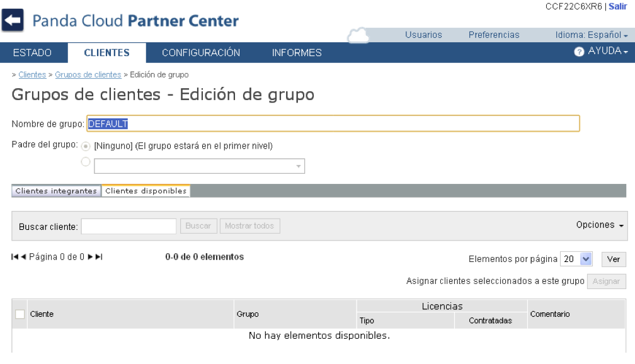635x364 pixels.
Task: Click the Salir logout link
Action: (x=618, y=6)
